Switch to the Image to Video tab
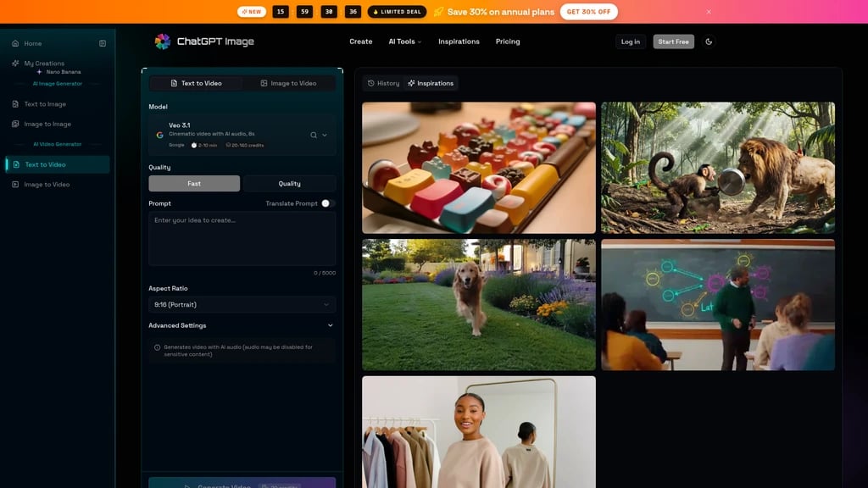The width and height of the screenshot is (868, 488). (288, 83)
